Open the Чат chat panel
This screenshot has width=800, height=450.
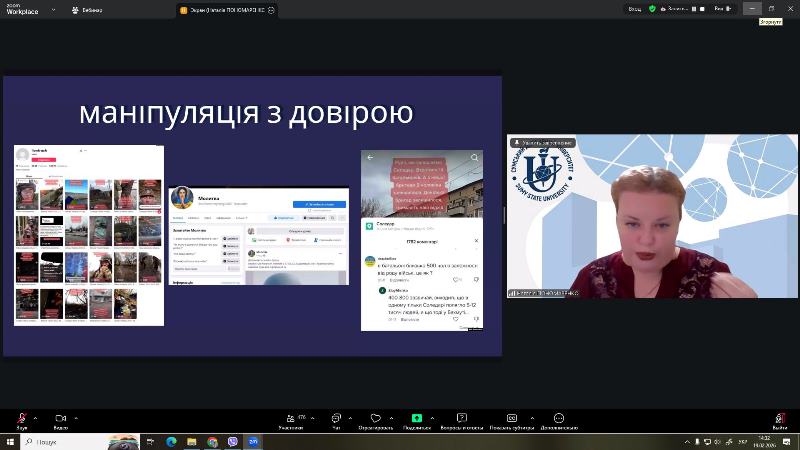336,418
